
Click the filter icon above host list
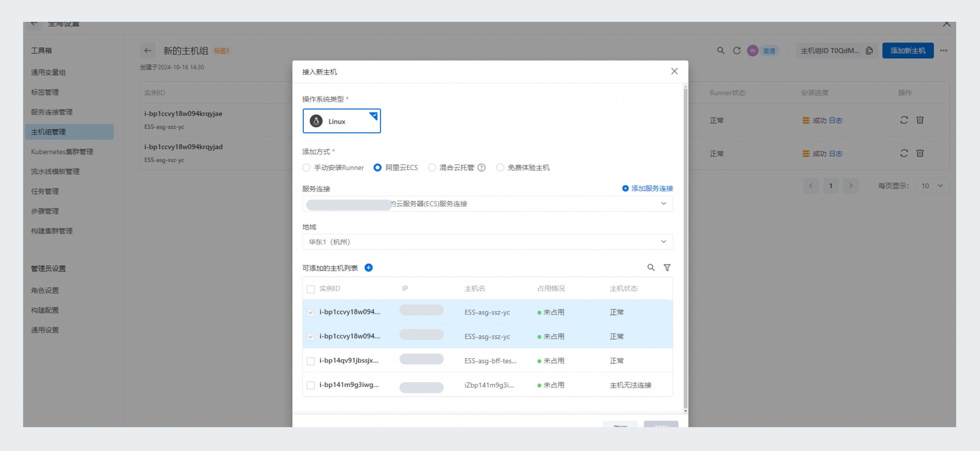[x=667, y=268]
